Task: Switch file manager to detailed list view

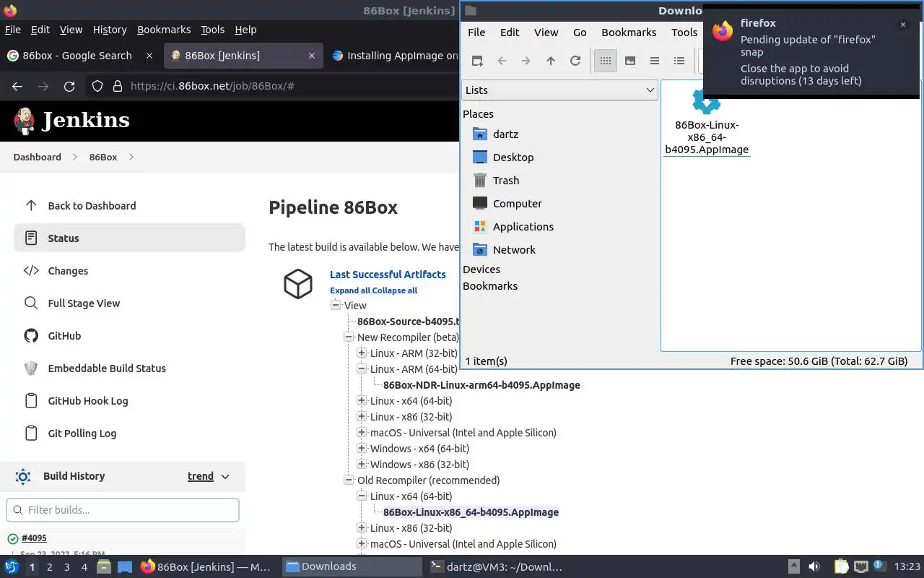Action: pos(679,61)
